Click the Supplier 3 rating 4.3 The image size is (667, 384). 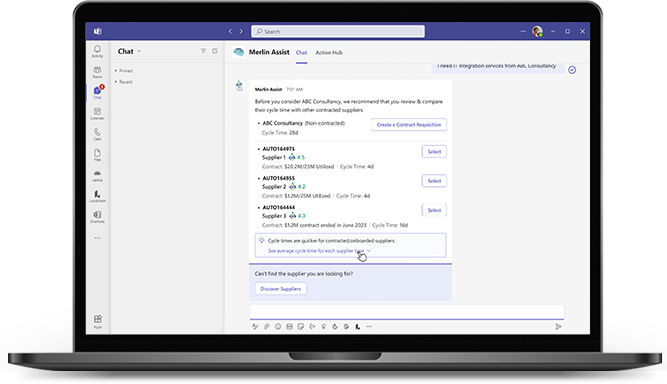298,216
